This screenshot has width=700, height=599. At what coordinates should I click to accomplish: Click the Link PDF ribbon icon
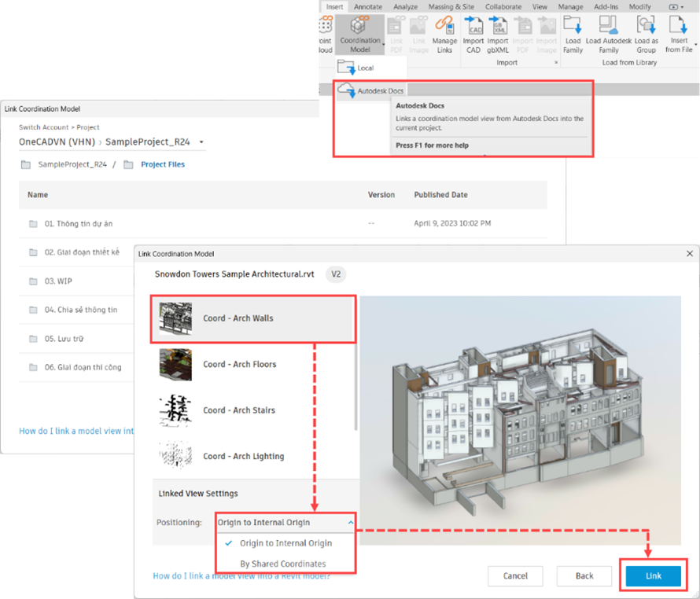point(396,35)
